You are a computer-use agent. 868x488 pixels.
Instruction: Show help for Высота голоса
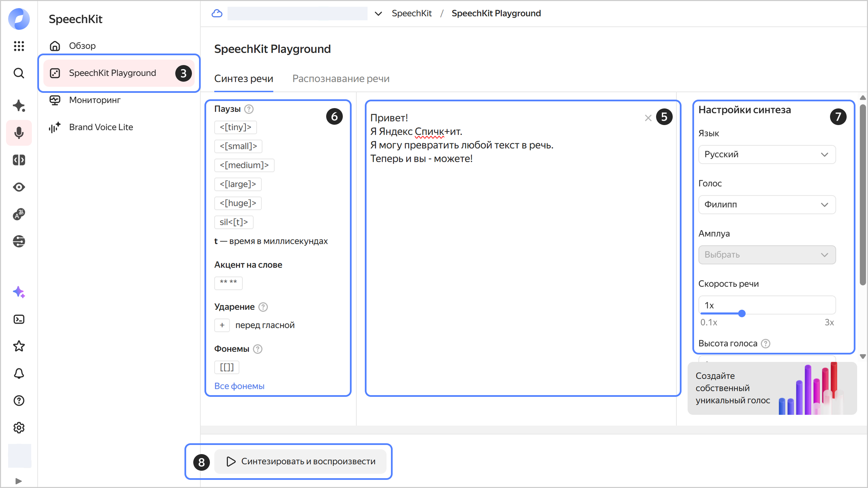tap(766, 344)
